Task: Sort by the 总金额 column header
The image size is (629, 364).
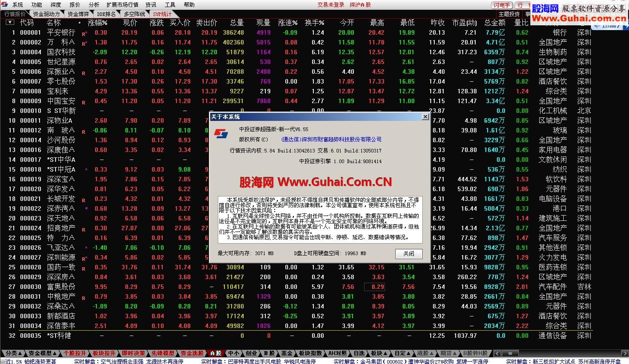Action: pos(495,22)
